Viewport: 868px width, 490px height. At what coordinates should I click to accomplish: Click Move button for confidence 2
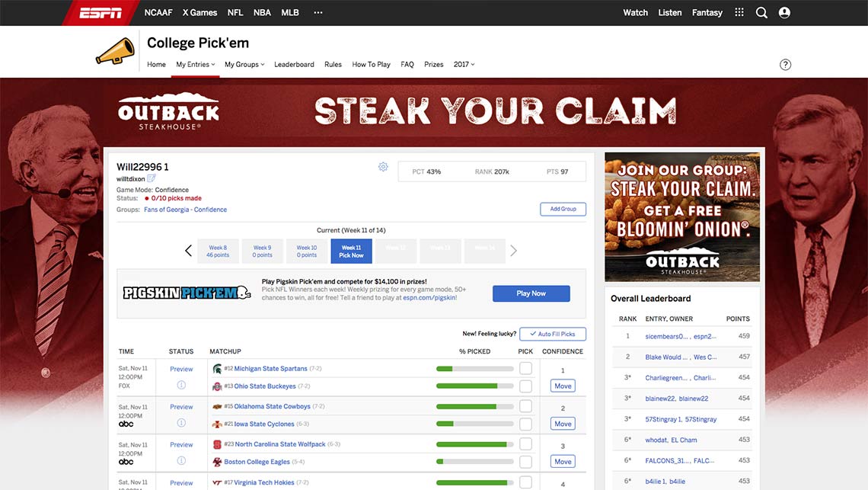click(x=563, y=424)
